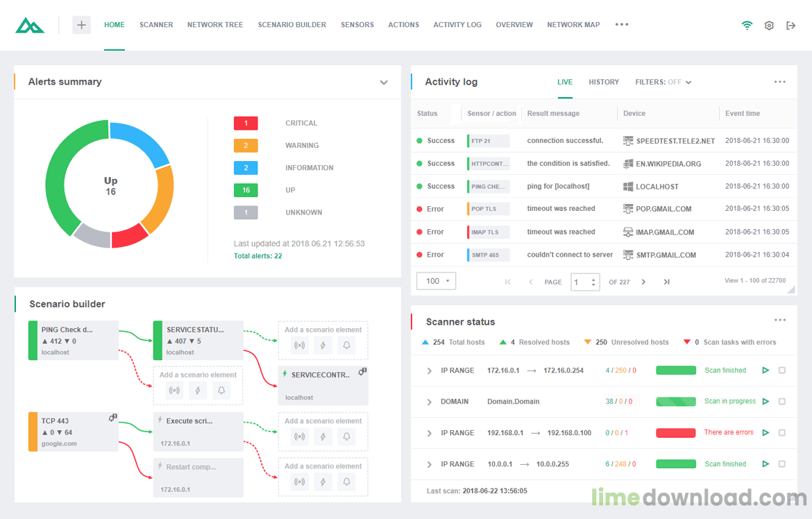Click the plus add button in header
The width and height of the screenshot is (812, 519).
point(81,25)
